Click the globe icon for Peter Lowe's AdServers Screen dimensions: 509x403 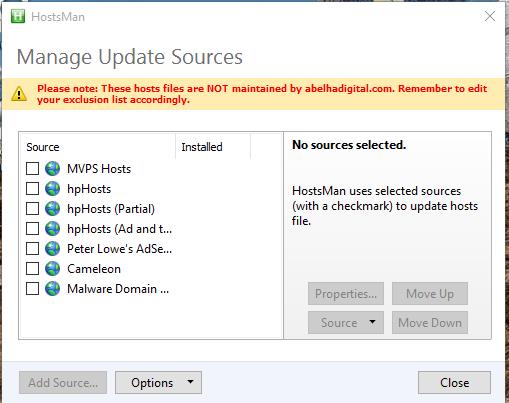click(52, 249)
